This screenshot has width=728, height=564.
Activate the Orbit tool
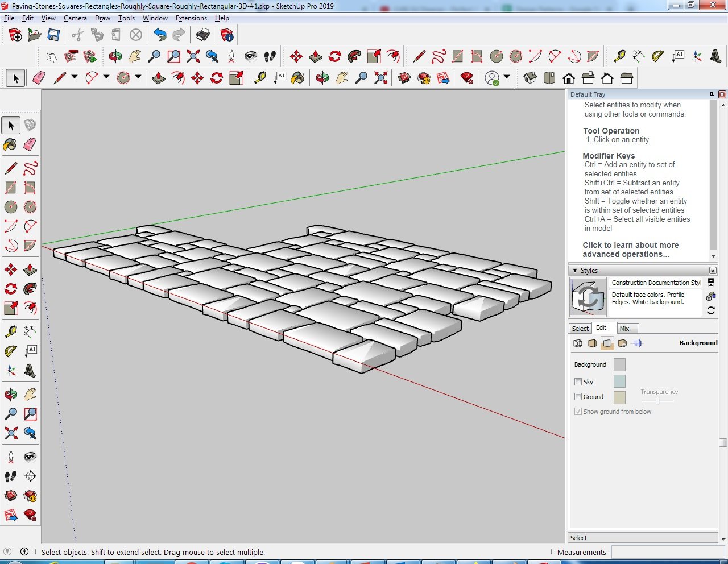pos(322,78)
